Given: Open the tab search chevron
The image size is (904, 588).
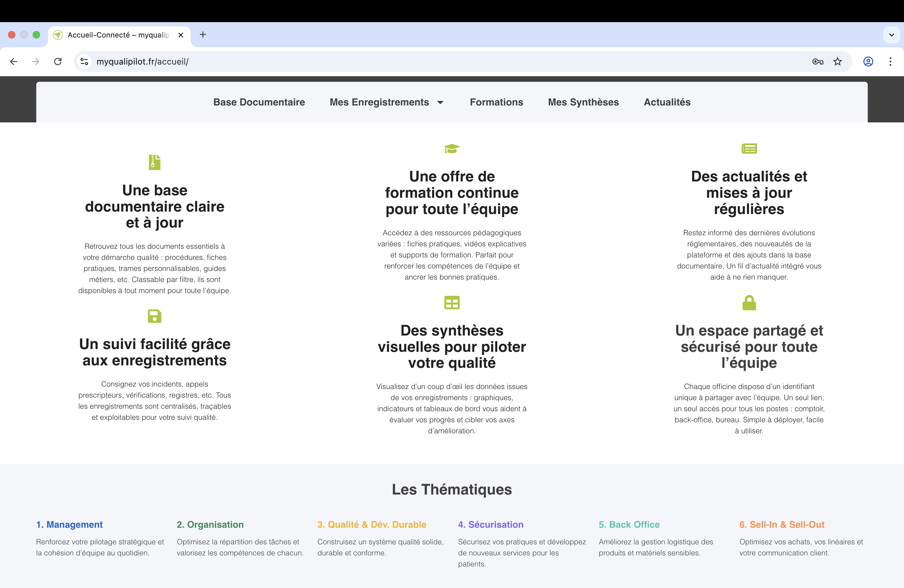Looking at the screenshot, I should tap(891, 35).
